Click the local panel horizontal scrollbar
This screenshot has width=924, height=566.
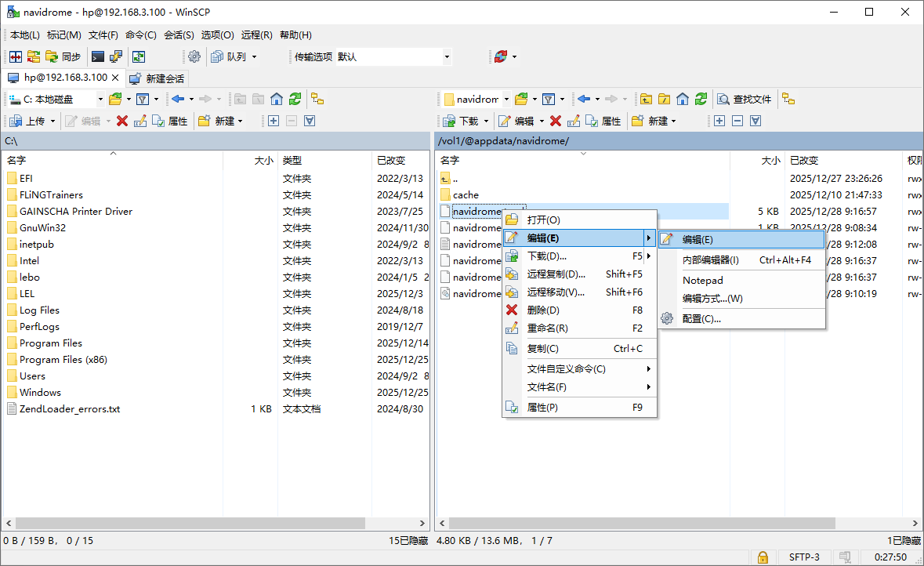[x=190, y=524]
